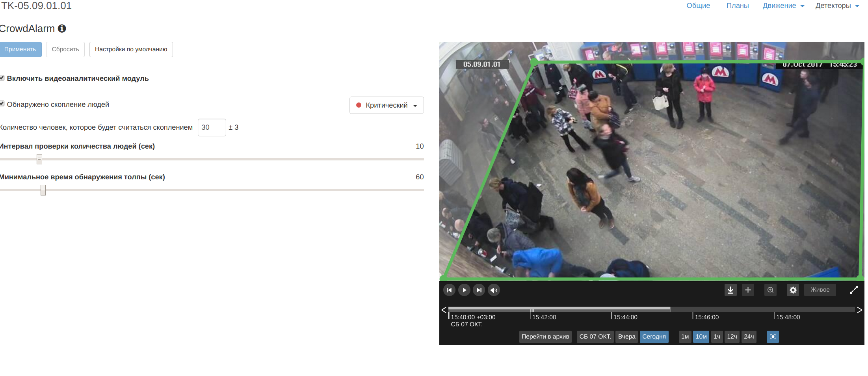Image resolution: width=868 pixels, height=376 pixels.
Task: Click the 15:46:00 timeline marker
Action: click(x=706, y=317)
